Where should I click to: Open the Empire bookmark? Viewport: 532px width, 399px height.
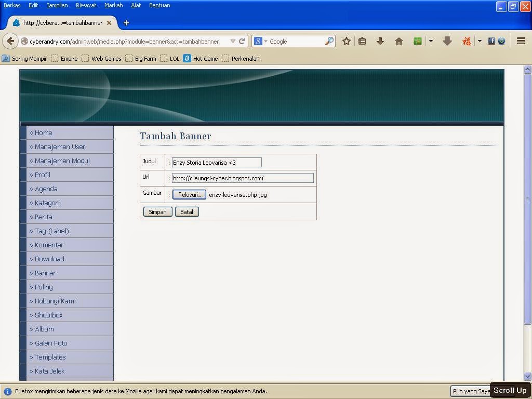point(64,58)
